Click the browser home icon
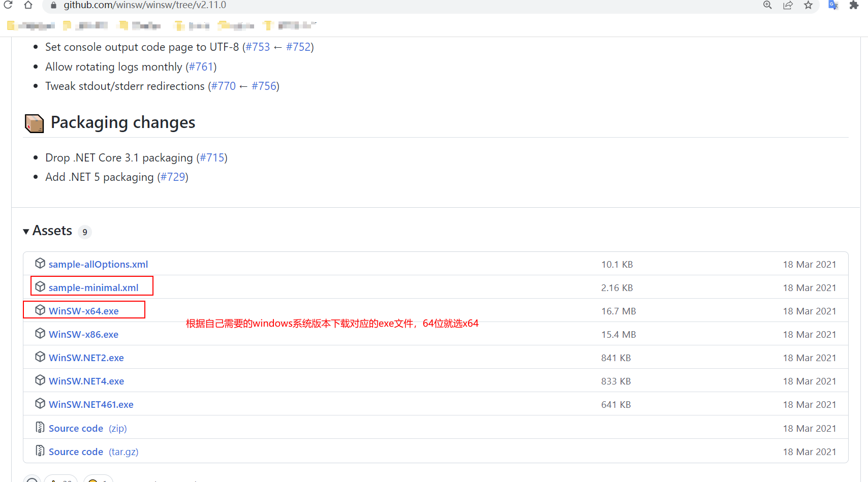This screenshot has width=868, height=482. coord(28,5)
